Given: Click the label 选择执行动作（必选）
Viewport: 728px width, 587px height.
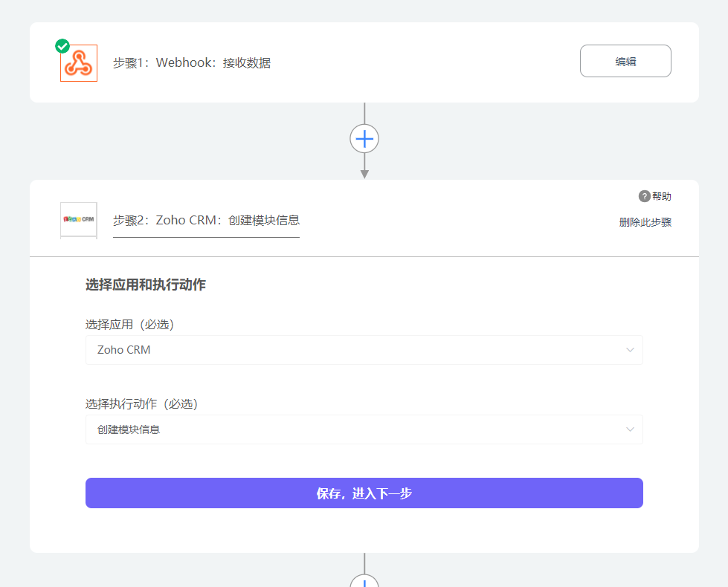Looking at the screenshot, I should 141,403.
